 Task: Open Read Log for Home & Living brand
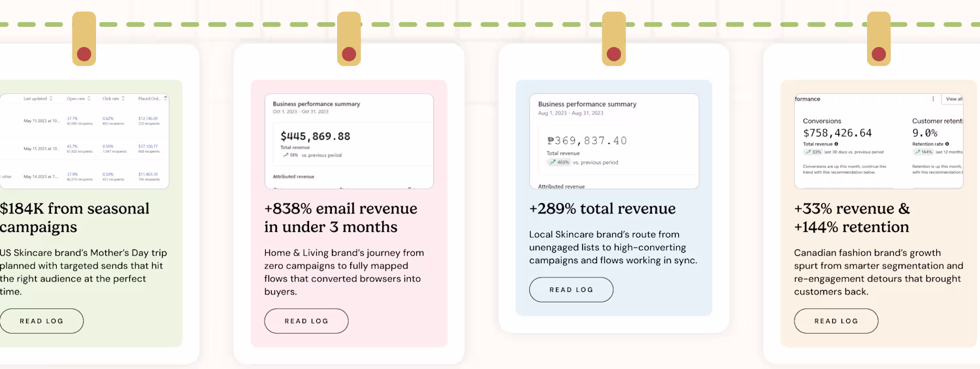click(x=306, y=321)
